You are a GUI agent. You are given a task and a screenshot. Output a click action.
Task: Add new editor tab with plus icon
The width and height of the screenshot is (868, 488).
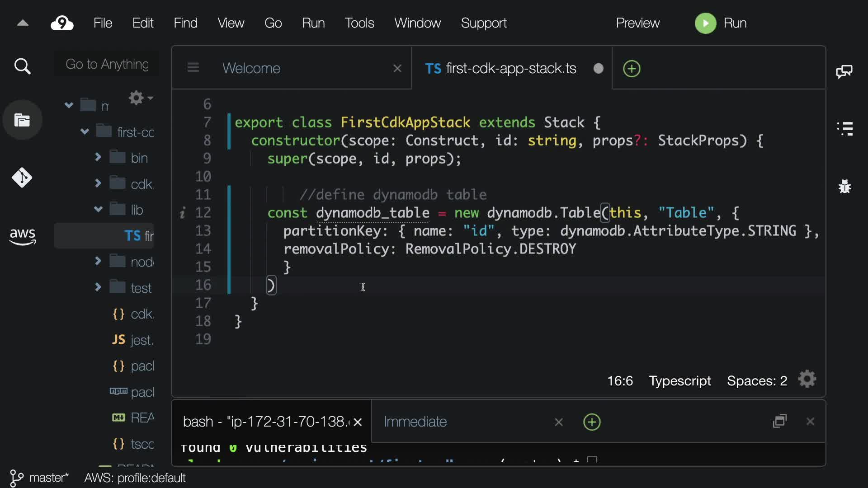pos(632,69)
